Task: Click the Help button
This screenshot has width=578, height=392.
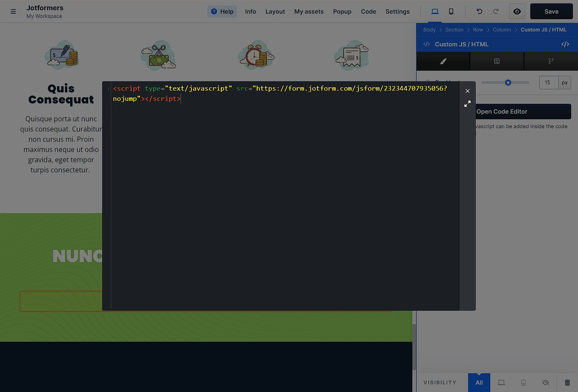Action: tap(222, 11)
